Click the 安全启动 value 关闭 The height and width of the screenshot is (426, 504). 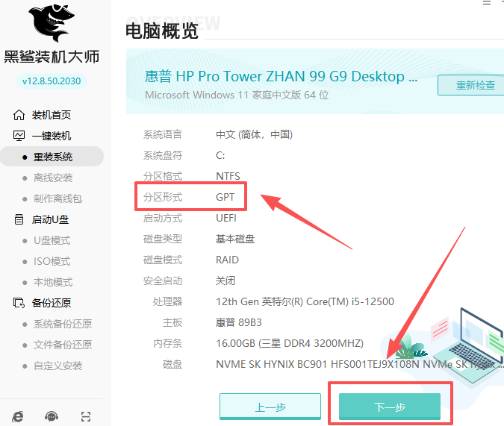(x=225, y=281)
